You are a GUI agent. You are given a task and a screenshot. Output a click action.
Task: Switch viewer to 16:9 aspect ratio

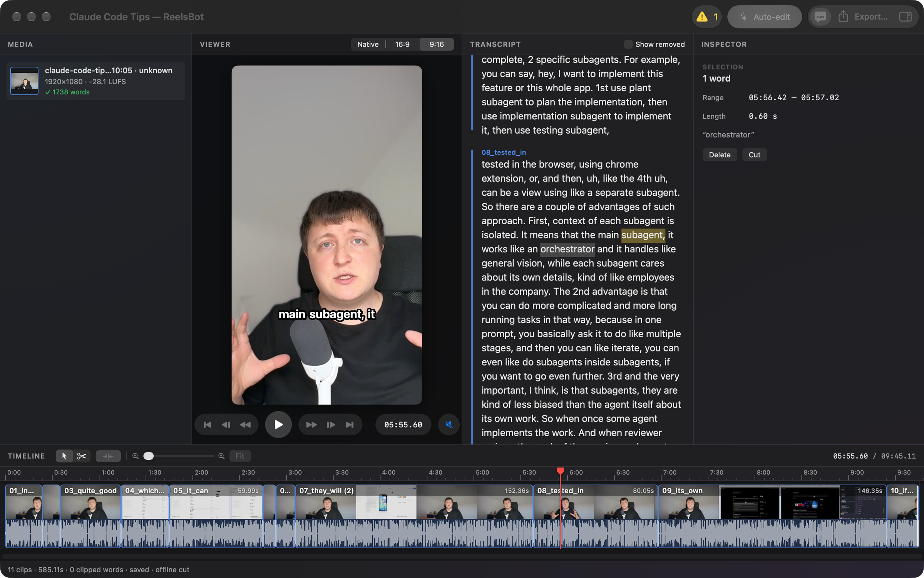coord(402,44)
